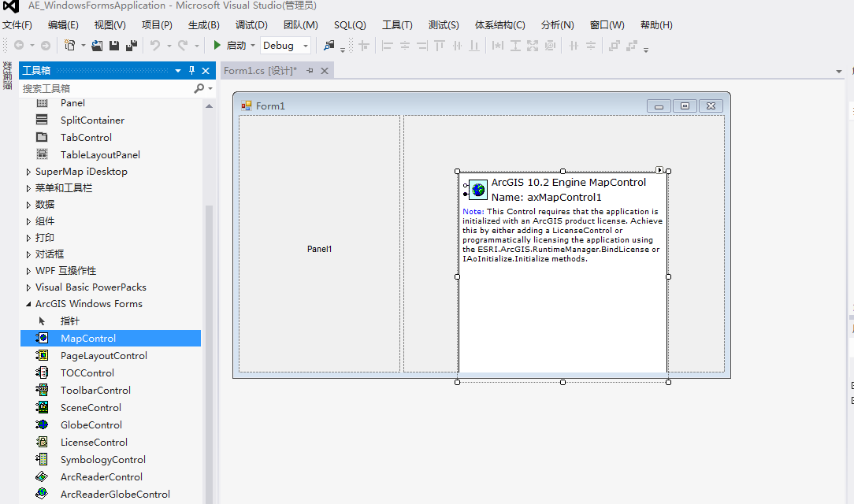
Task: Click the Send to Back layout icon
Action: 632,46
